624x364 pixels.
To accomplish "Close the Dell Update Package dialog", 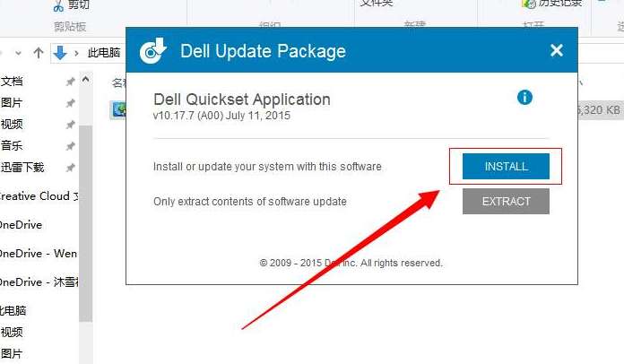I will (x=557, y=50).
